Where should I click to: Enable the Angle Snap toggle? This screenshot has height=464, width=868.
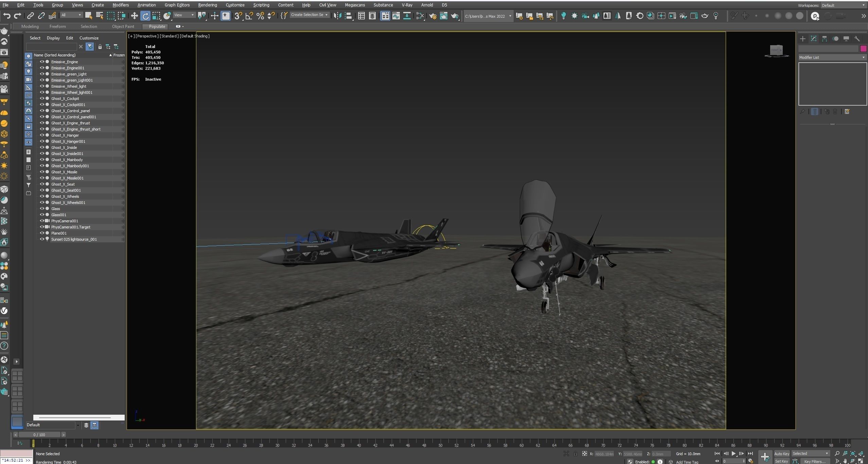point(249,16)
